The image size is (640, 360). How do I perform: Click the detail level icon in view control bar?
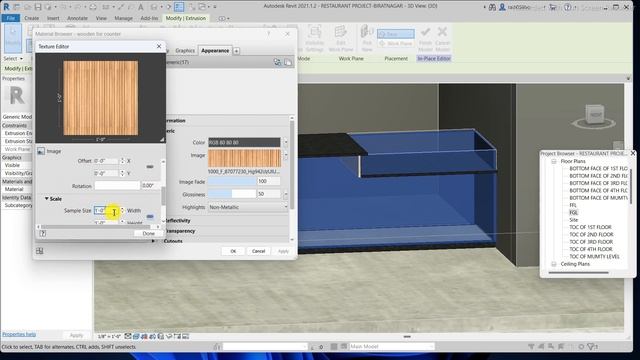click(128, 336)
